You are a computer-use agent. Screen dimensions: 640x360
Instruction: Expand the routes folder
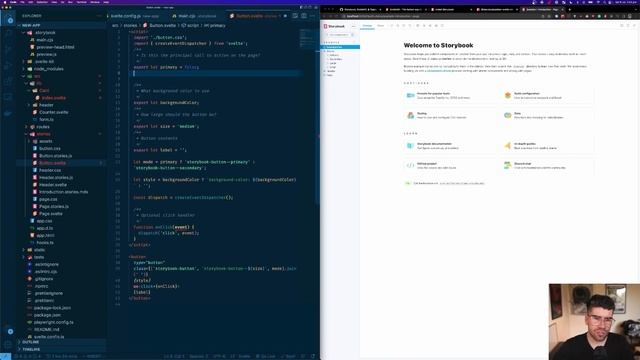(42, 127)
